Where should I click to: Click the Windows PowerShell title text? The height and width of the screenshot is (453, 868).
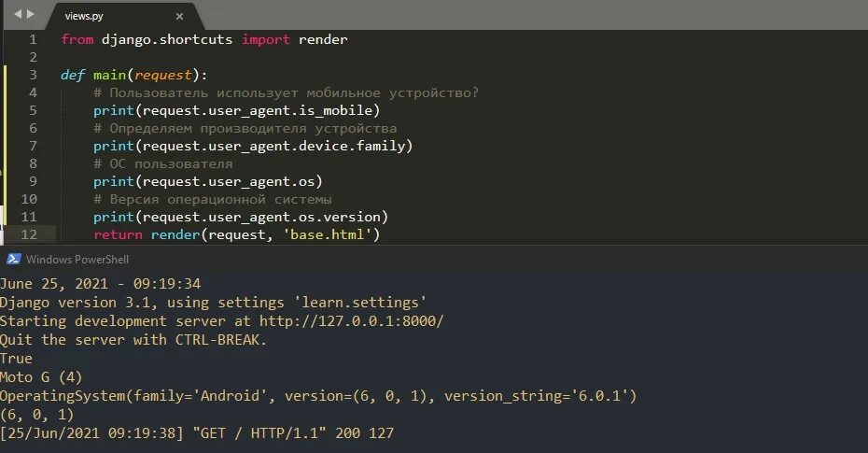(x=77, y=259)
